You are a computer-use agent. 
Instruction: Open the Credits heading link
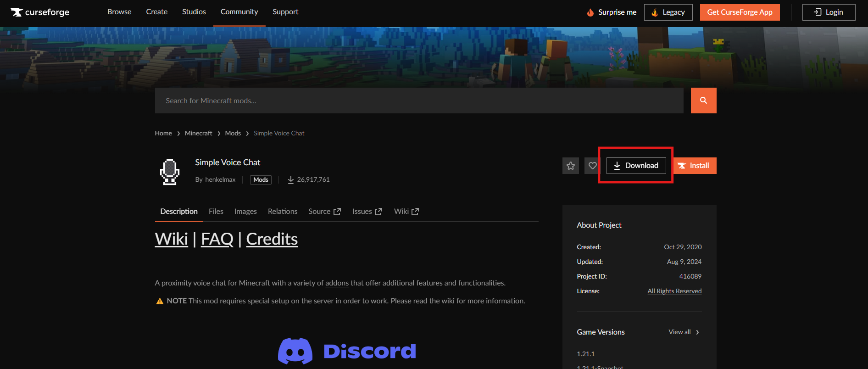click(x=272, y=239)
